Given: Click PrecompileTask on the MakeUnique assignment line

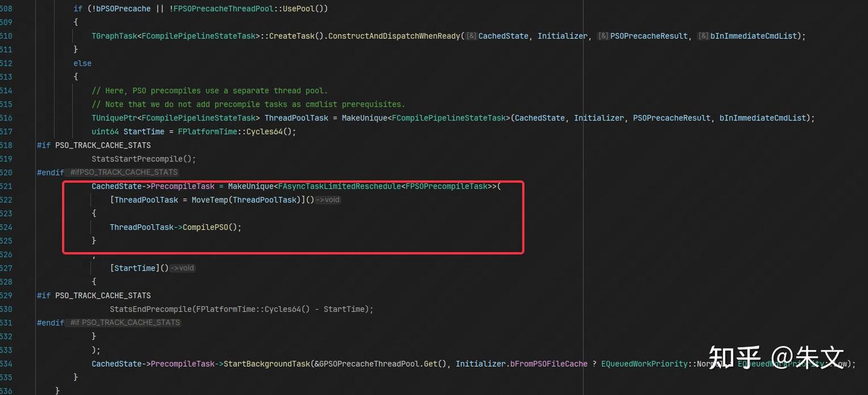Looking at the screenshot, I should [183, 186].
